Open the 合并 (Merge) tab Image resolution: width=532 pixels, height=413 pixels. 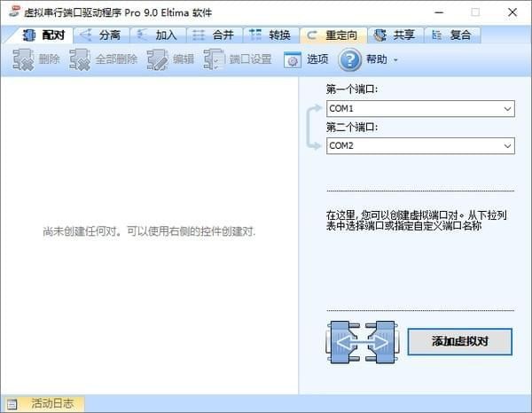[215, 35]
